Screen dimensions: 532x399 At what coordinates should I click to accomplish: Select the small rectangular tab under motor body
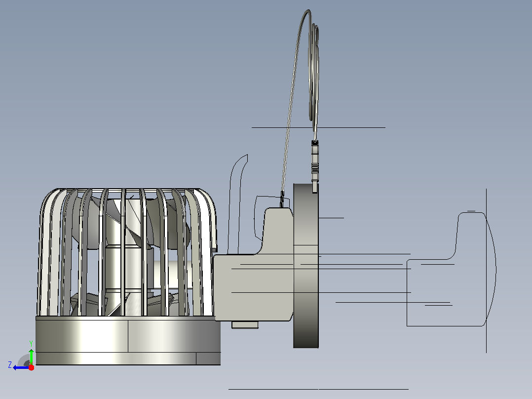click(245, 325)
